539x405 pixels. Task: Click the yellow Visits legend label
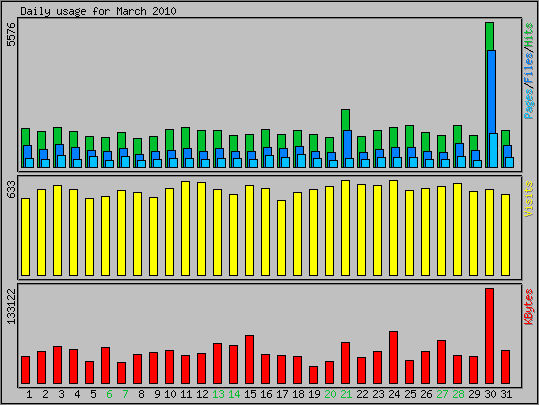[529, 199]
